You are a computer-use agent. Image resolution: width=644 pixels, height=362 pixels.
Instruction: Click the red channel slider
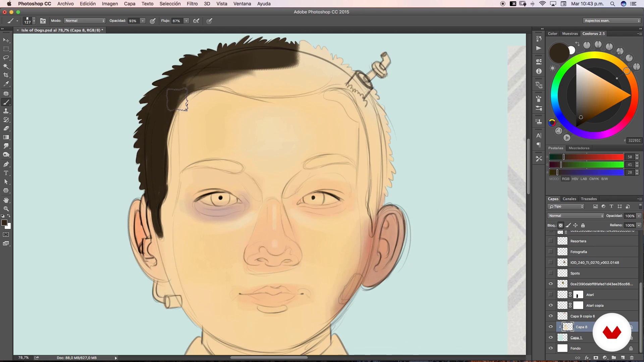tap(586, 157)
